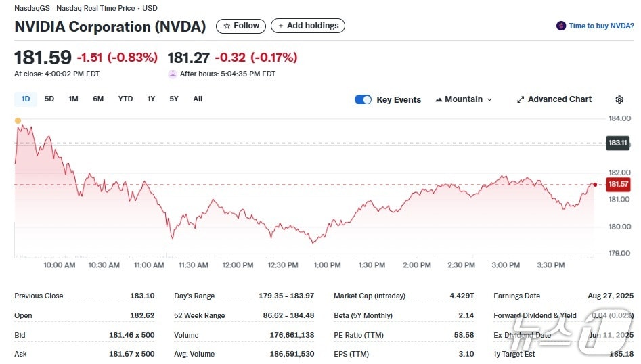This screenshot has width=641, height=364.
Task: View the 5Y chart range
Action: pos(174,99)
